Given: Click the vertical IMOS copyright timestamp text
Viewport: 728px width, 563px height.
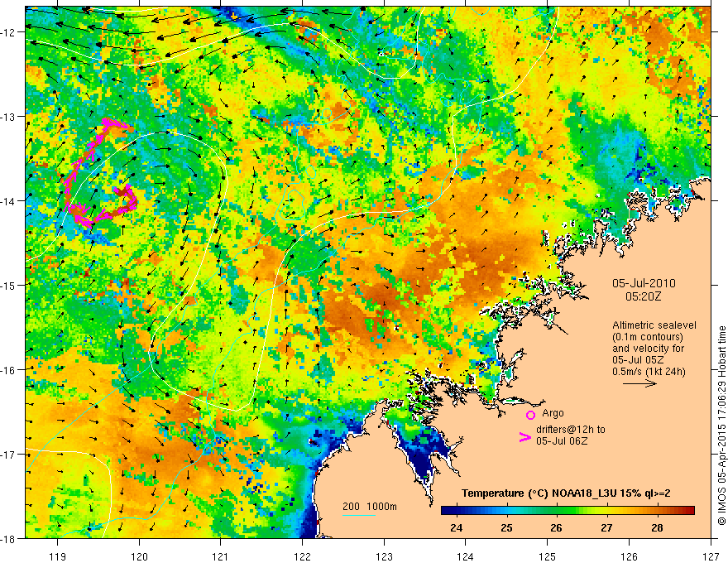Looking at the screenshot, I should pos(721,426).
